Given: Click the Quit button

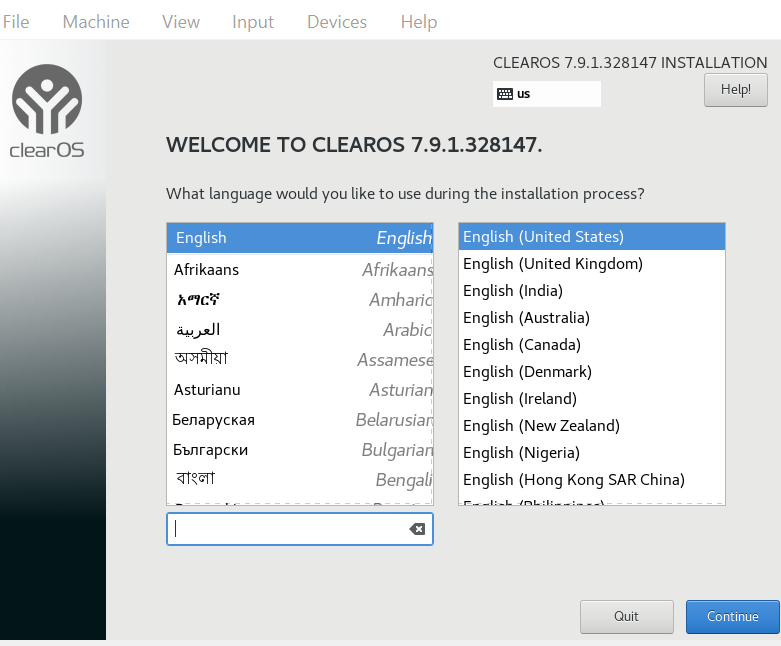Looking at the screenshot, I should (x=627, y=617).
